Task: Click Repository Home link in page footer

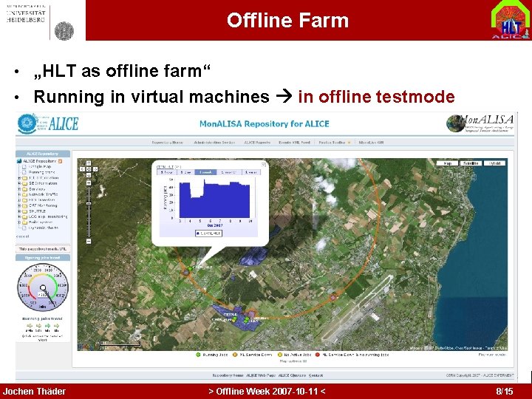Action: point(228,375)
